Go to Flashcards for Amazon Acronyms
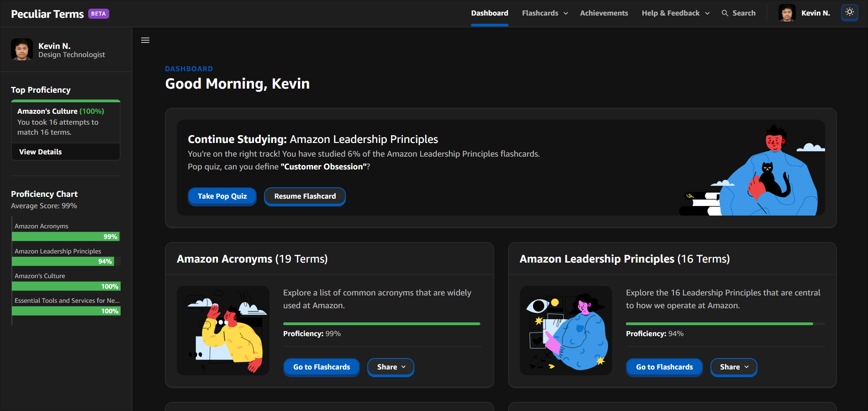Image resolution: width=868 pixels, height=411 pixels. [x=322, y=367]
